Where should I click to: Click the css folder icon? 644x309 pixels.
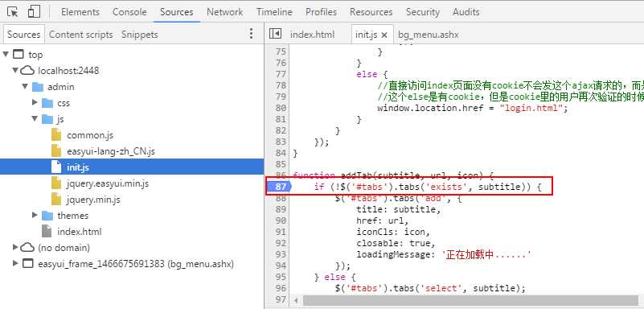pos(47,103)
